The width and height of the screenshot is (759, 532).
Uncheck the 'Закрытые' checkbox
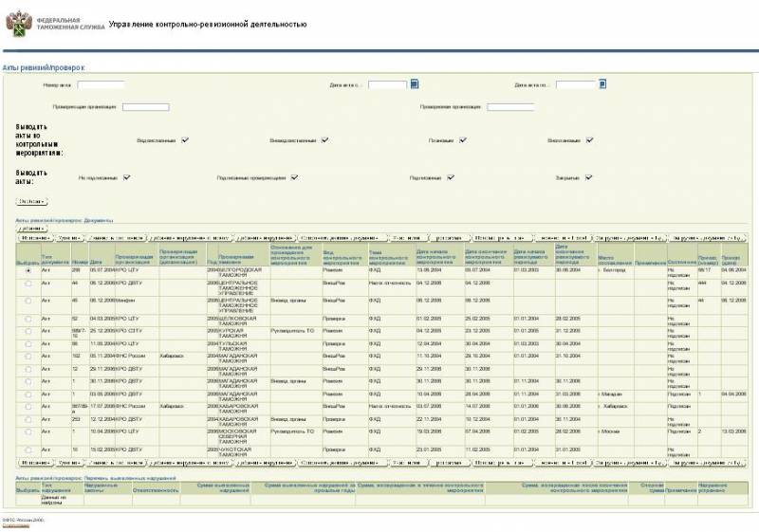(588, 177)
